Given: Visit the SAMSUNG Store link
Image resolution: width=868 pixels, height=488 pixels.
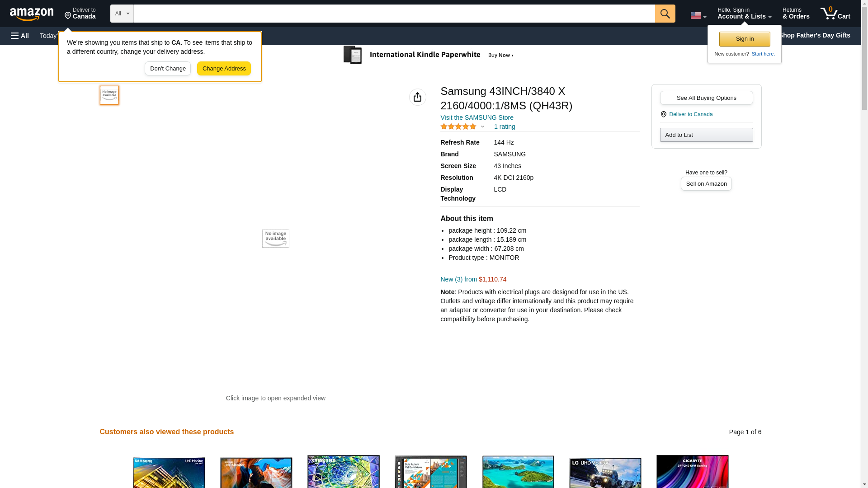Looking at the screenshot, I should (x=476, y=117).
